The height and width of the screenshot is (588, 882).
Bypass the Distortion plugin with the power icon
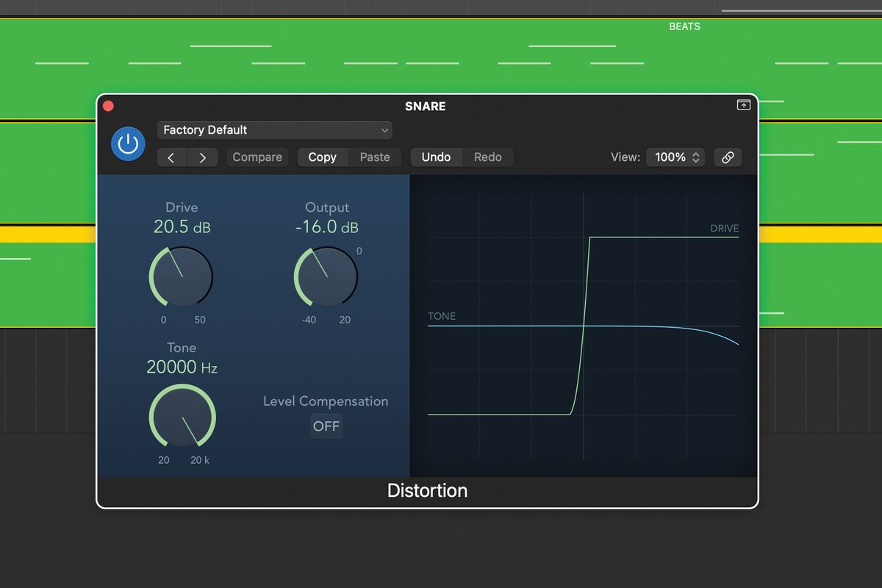coord(128,143)
